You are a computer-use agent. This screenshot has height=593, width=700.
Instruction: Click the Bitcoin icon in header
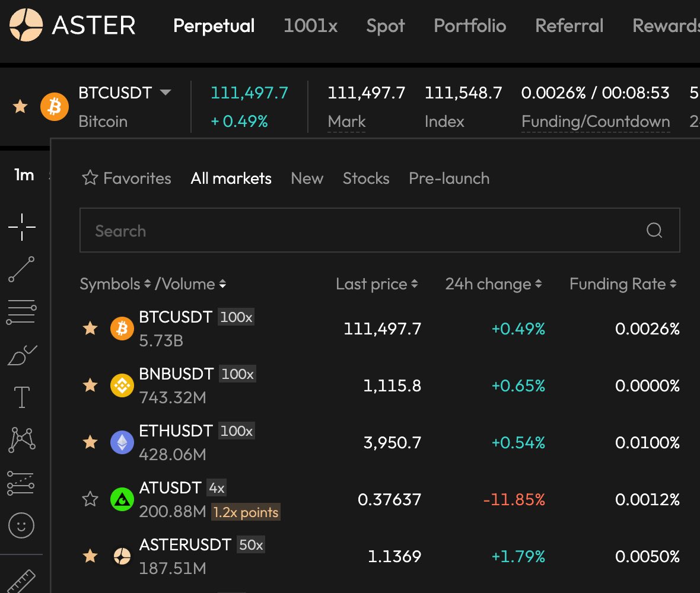[55, 107]
